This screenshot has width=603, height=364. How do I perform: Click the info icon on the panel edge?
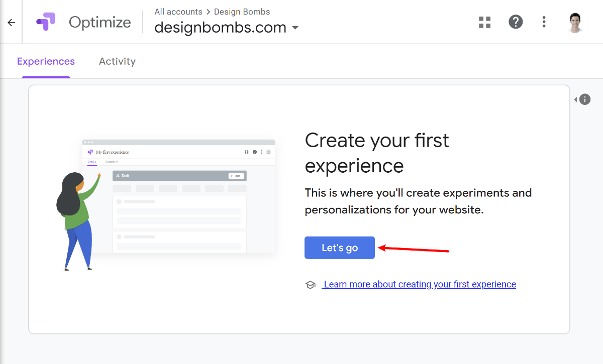[x=585, y=99]
